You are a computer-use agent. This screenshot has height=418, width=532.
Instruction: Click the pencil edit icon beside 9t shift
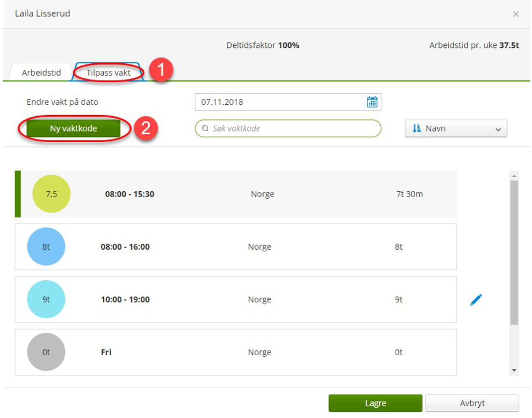(476, 300)
